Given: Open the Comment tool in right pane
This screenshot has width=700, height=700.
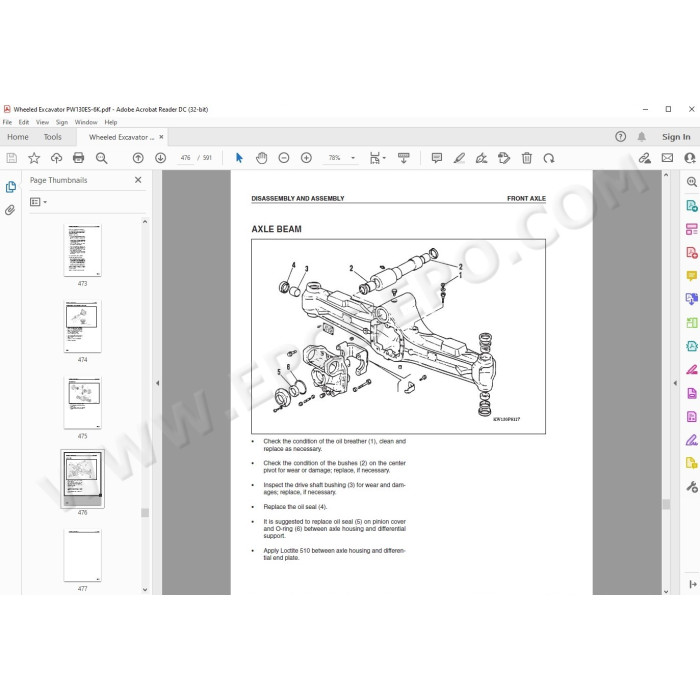Looking at the screenshot, I should (692, 276).
